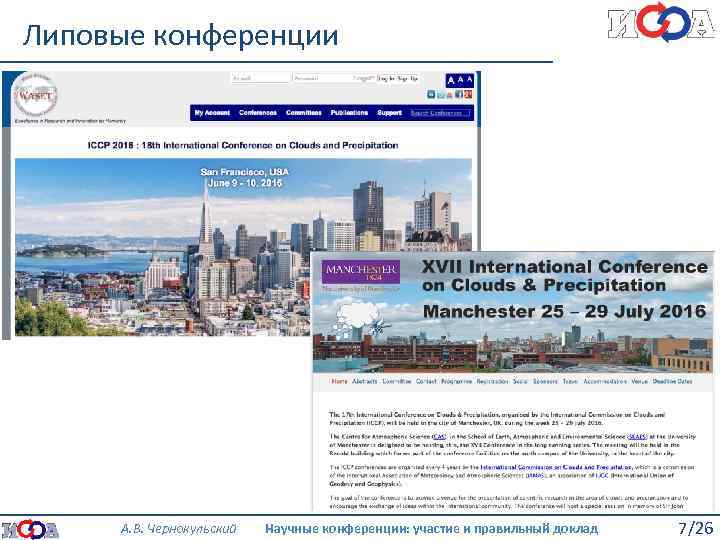Click the email input field
This screenshot has height=540, width=720.
260,78
